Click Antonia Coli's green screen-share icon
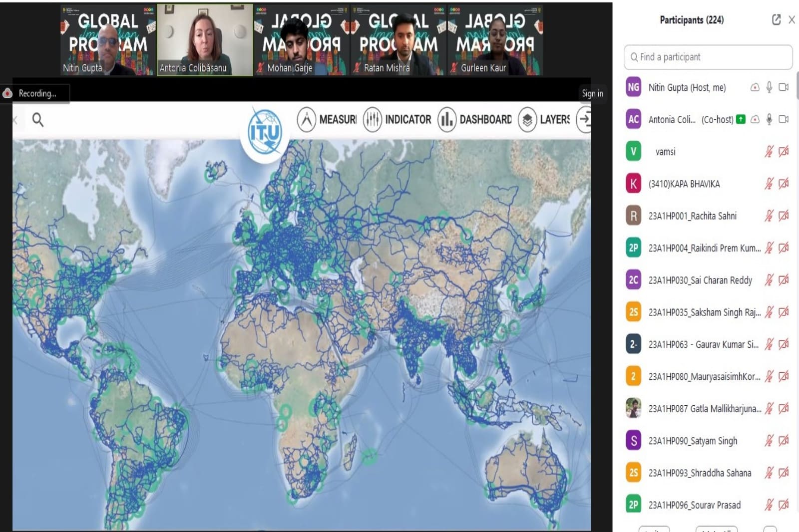Image resolution: width=799 pixels, height=532 pixels. [x=741, y=119]
